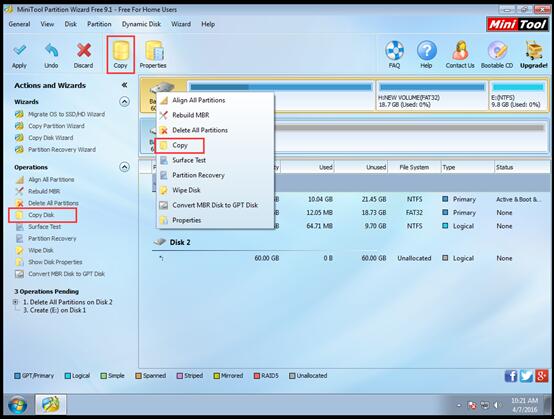Click Copy Disk in Operations panel
Viewport: 555px width, 420px height.
tap(42, 215)
